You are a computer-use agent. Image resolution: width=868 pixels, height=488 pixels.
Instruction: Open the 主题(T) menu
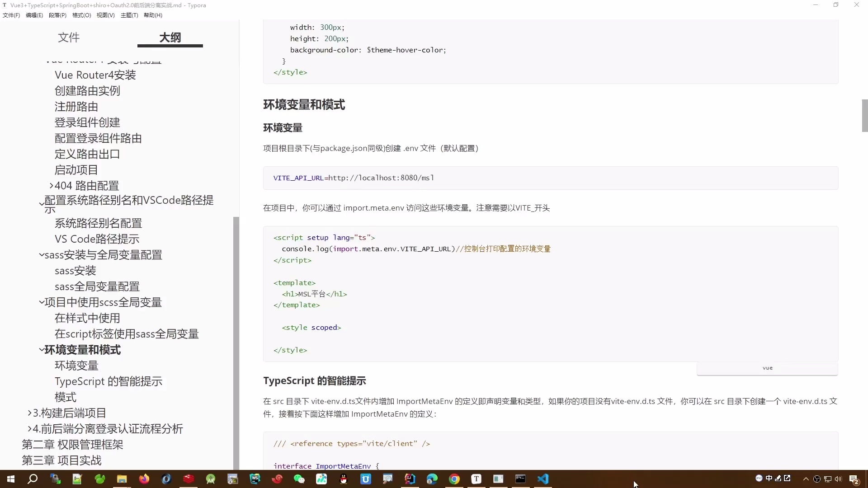(129, 15)
